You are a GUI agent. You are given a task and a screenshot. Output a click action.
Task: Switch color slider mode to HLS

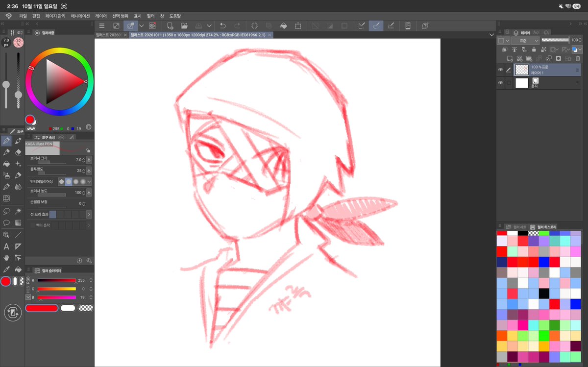pos(28,289)
